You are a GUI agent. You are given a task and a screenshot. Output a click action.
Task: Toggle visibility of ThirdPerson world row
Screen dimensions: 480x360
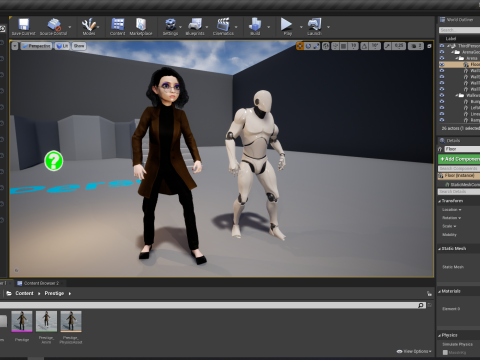pyautogui.click(x=442, y=46)
